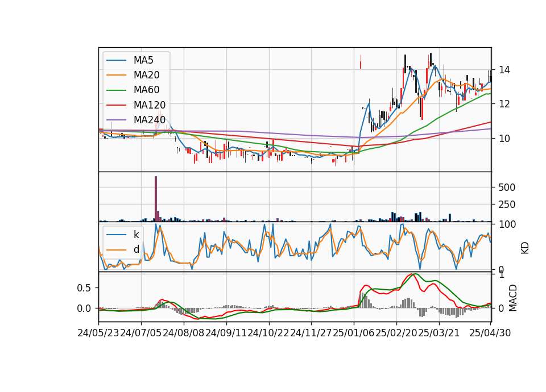Click the 25/03/21 date axis label
The width and height of the screenshot is (546, 392).
tap(439, 333)
